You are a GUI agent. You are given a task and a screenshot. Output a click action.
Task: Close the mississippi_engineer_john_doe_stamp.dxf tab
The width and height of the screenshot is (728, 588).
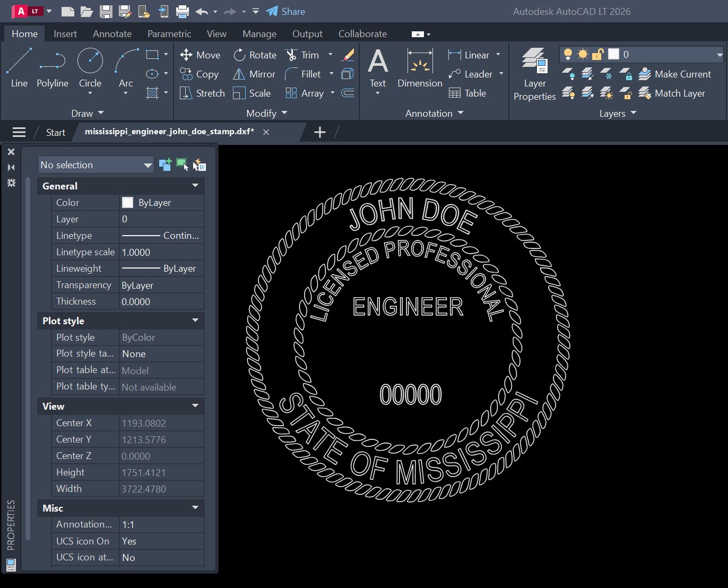(266, 132)
